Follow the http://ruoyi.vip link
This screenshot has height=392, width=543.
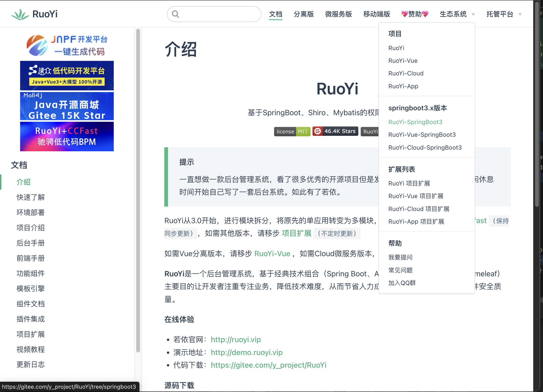click(236, 340)
